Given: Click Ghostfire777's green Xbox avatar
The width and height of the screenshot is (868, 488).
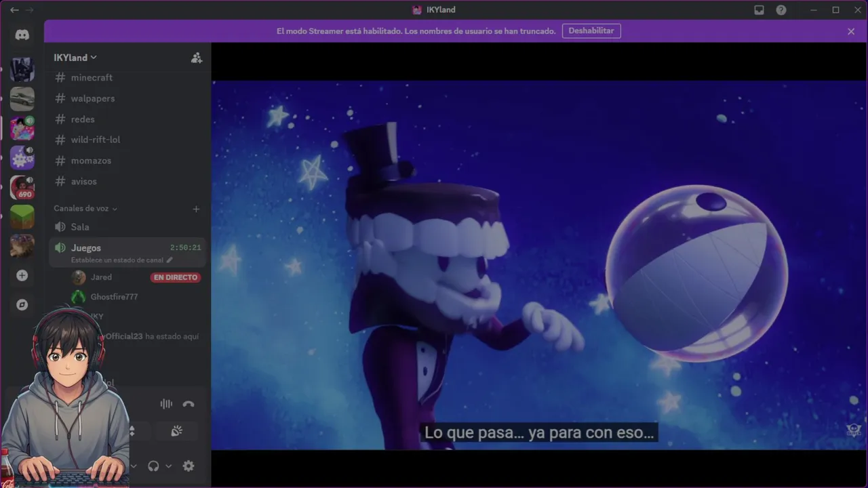Looking at the screenshot, I should tap(79, 297).
